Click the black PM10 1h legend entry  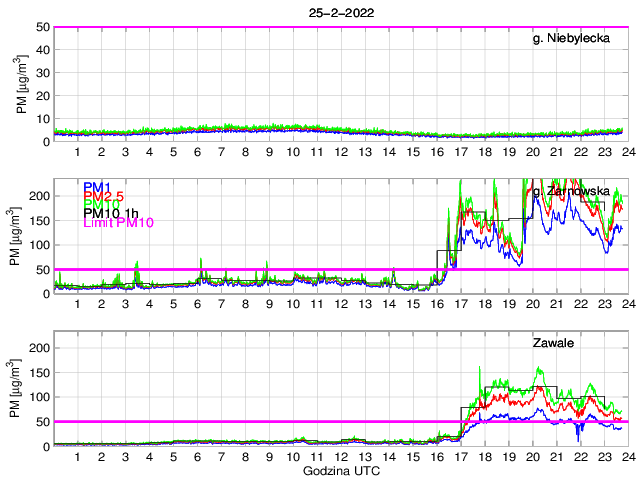click(x=110, y=213)
